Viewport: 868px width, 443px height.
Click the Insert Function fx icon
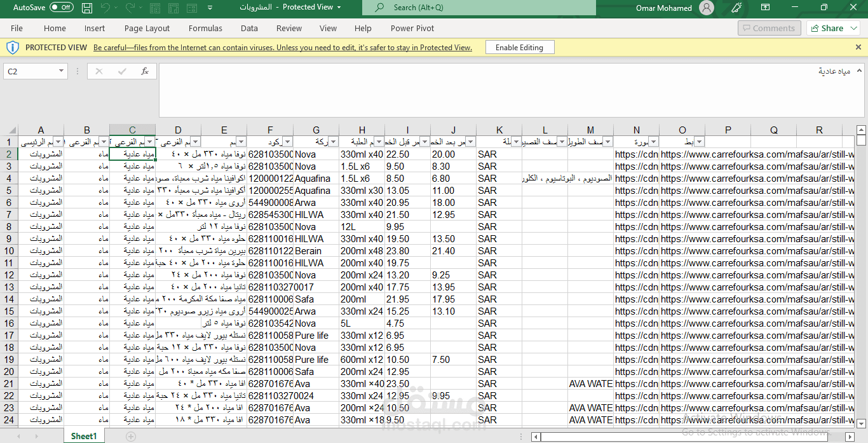(x=145, y=71)
